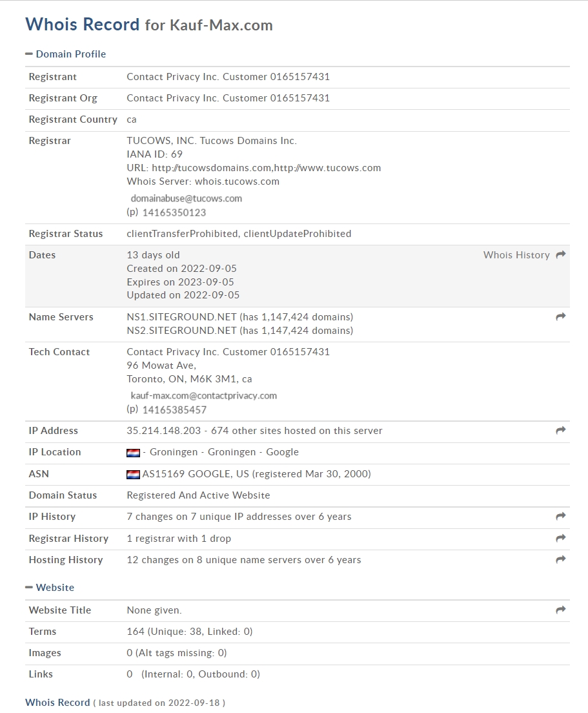Select NS1.SITEGROUND.NET name server entry
Screen dimensions: 588x713
click(x=182, y=317)
